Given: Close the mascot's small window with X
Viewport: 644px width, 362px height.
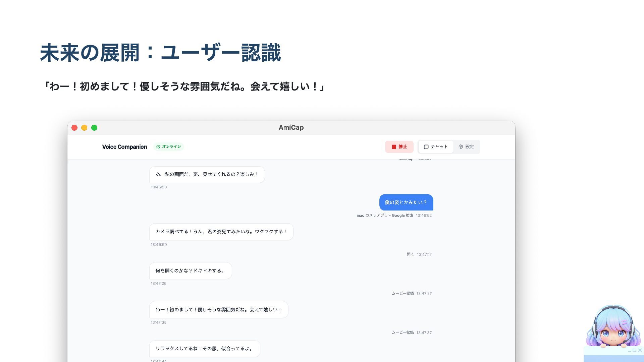Looking at the screenshot, I should pyautogui.click(x=640, y=350).
